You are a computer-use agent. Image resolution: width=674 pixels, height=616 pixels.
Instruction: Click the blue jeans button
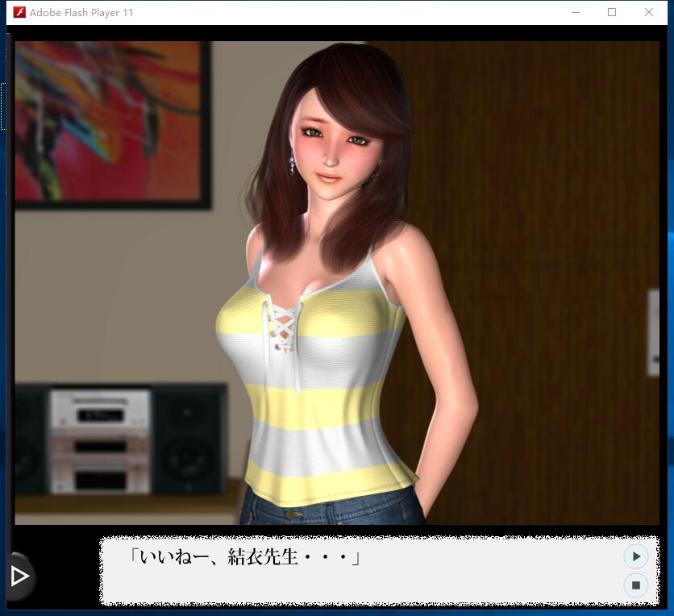point(288,512)
